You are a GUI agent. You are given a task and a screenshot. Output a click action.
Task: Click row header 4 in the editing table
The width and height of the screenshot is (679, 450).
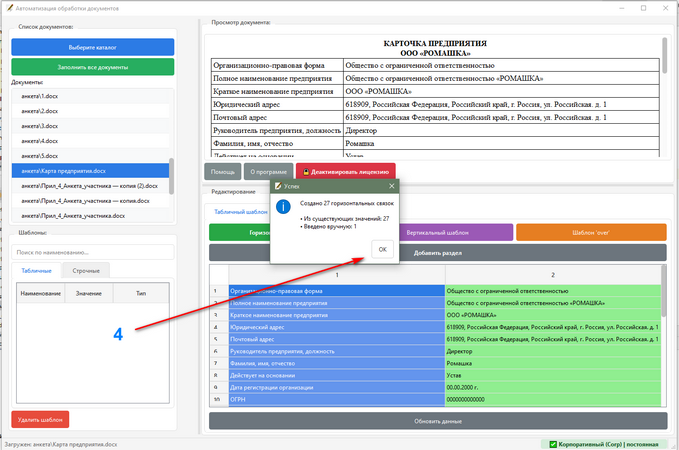219,327
